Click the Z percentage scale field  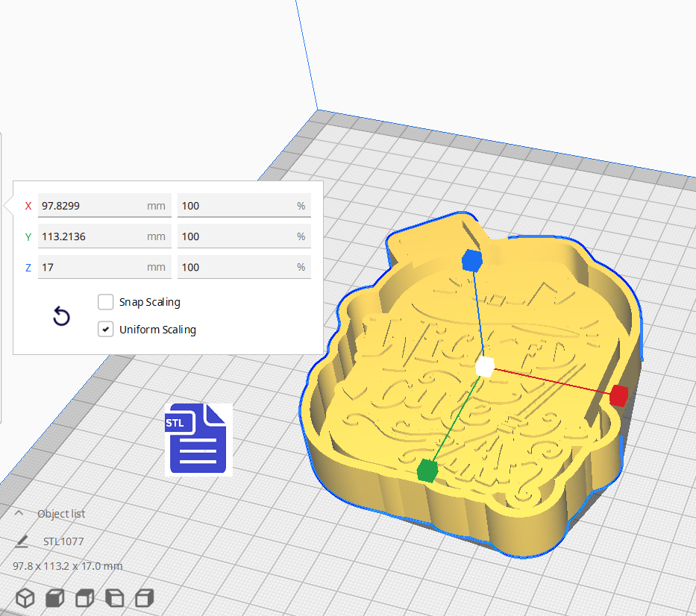(x=244, y=266)
